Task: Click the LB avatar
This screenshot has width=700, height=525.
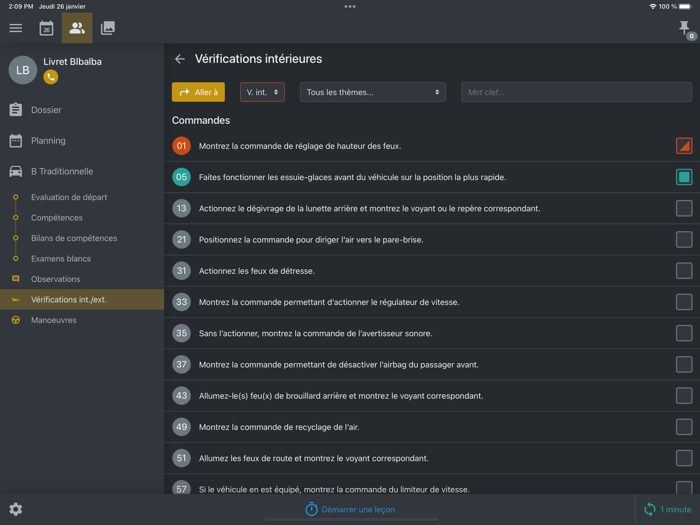Action: click(23, 70)
